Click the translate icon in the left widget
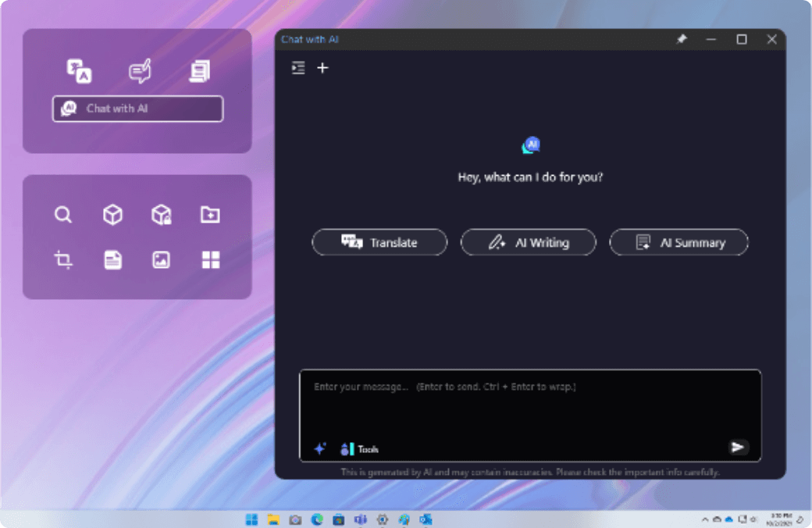Image resolution: width=812 pixels, height=528 pixels. pos(79,71)
